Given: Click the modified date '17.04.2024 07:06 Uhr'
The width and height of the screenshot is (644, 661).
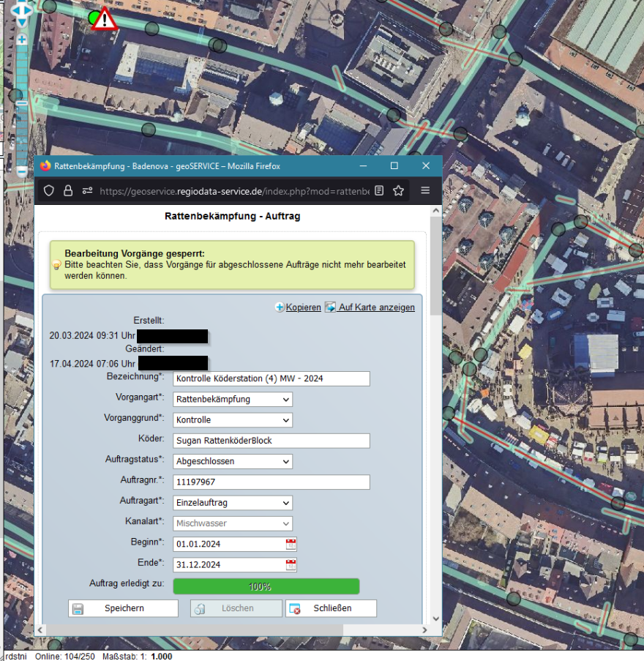Looking at the screenshot, I should coord(92,364).
